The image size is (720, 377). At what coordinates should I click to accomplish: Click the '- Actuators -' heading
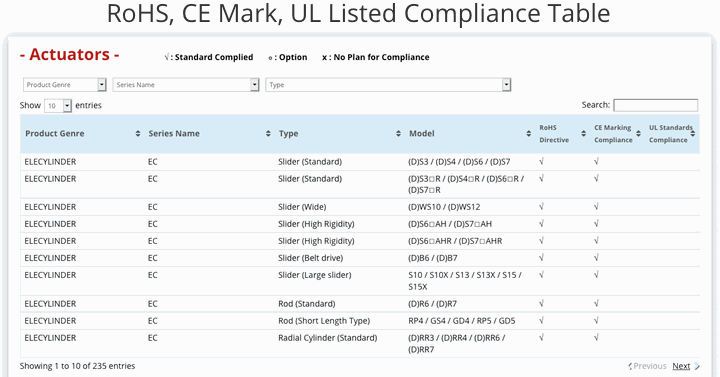click(70, 55)
